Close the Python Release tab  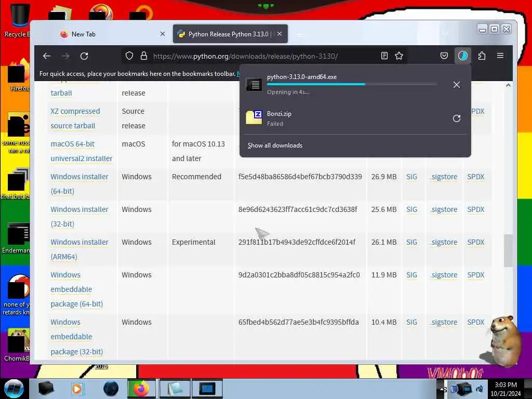279,34
